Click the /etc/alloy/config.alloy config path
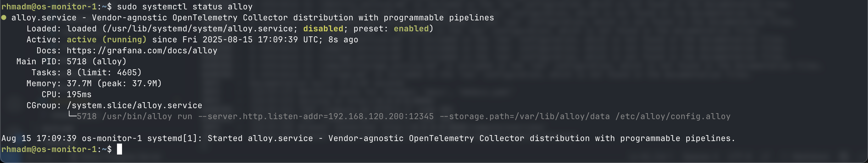The height and width of the screenshot is (163, 868). (673, 117)
